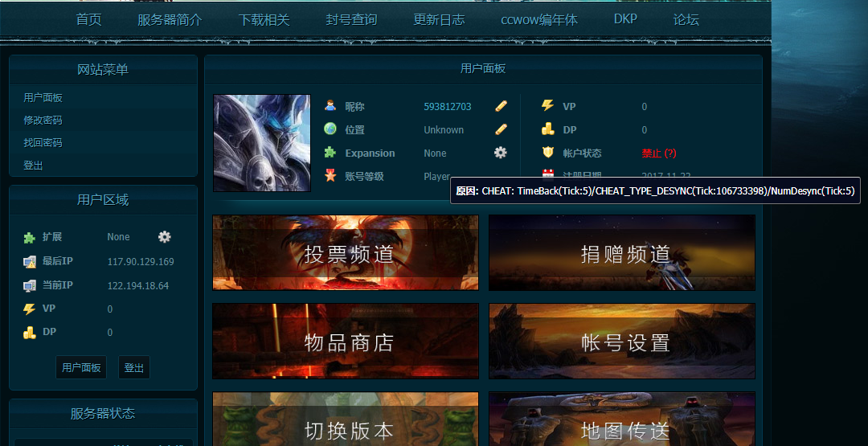
Task: Go to 下载相关 page
Action: tap(264, 20)
